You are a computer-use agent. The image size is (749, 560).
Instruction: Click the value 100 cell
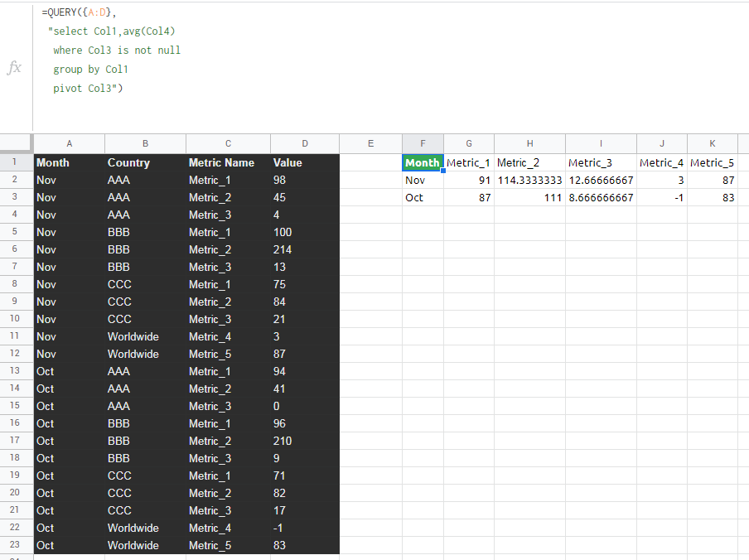pos(305,232)
